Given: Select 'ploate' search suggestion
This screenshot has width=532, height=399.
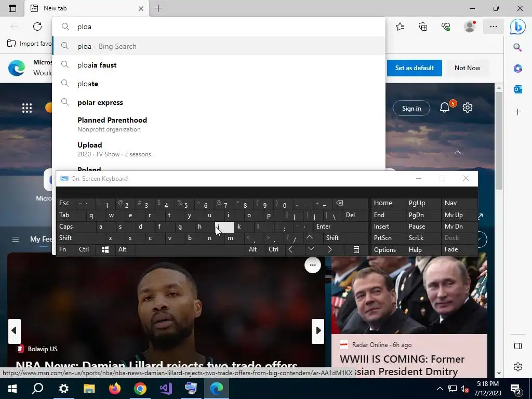Looking at the screenshot, I should 219,84.
